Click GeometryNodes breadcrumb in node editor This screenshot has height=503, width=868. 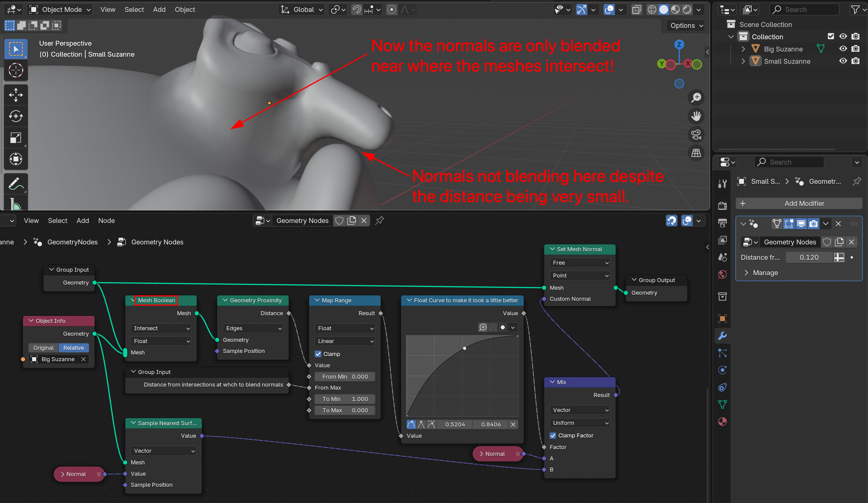click(x=72, y=242)
